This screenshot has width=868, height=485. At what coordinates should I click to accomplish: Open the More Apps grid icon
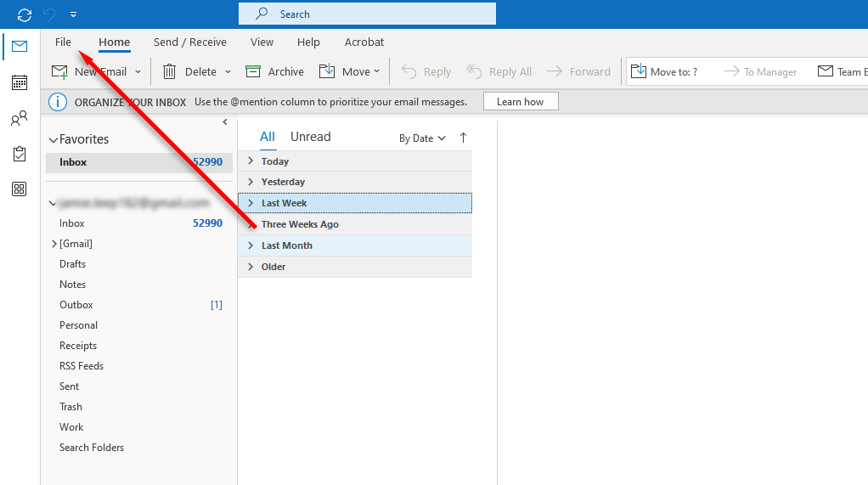tap(19, 189)
